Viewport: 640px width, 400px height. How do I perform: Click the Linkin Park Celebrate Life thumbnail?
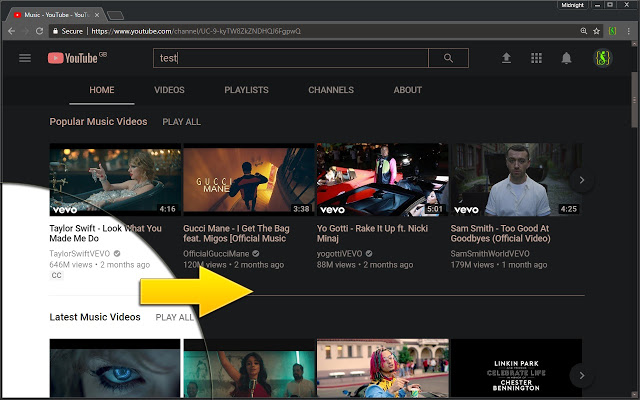(516, 368)
